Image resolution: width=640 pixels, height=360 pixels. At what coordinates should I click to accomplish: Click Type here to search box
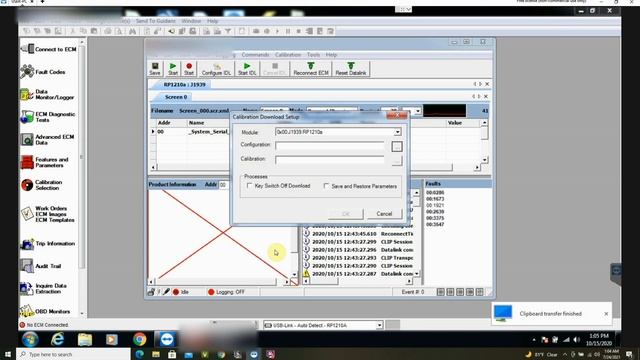[x=73, y=354]
